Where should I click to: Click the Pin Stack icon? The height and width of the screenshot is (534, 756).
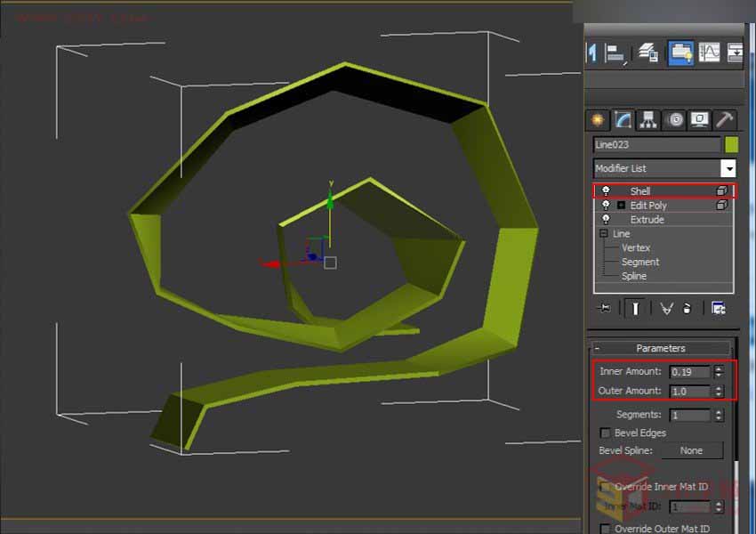(604, 308)
